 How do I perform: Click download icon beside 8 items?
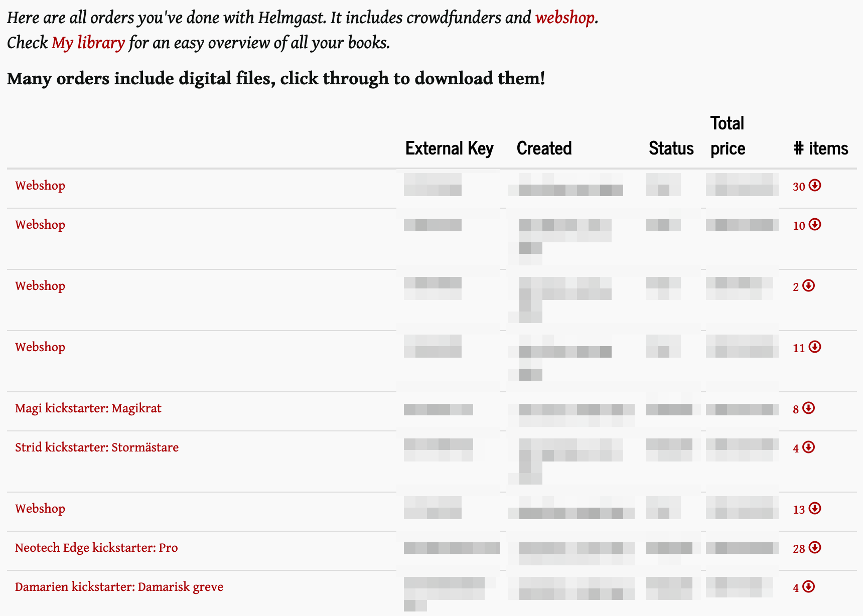[x=808, y=408]
